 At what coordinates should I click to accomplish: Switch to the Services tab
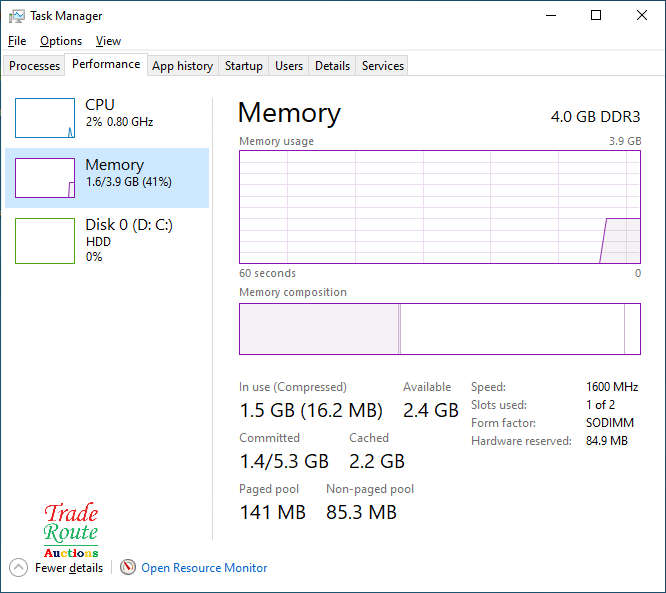383,66
